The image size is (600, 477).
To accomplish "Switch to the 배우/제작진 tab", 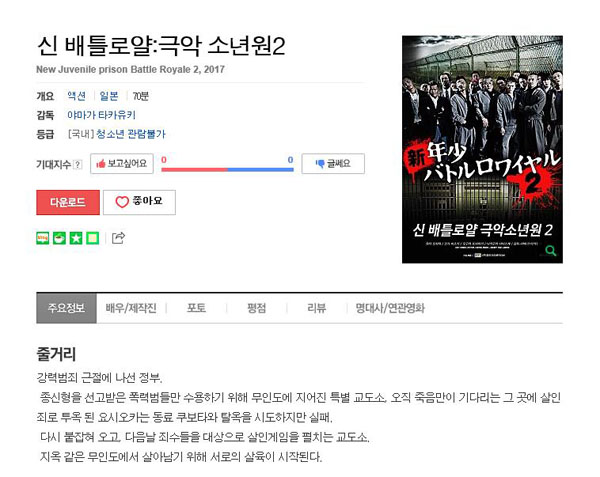I will [x=131, y=308].
